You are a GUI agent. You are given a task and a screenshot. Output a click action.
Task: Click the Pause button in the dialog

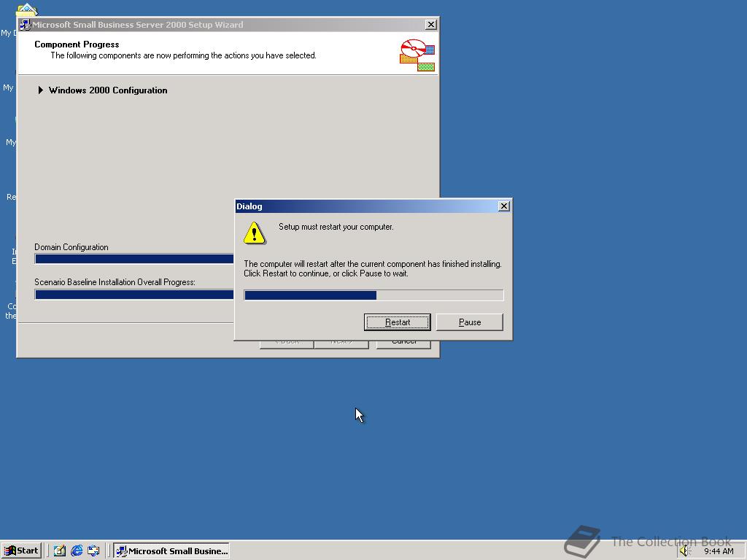[469, 322]
